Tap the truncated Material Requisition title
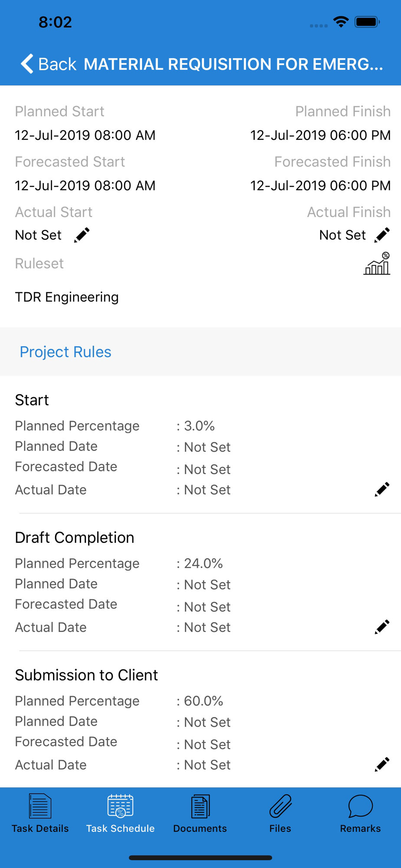 tap(233, 64)
